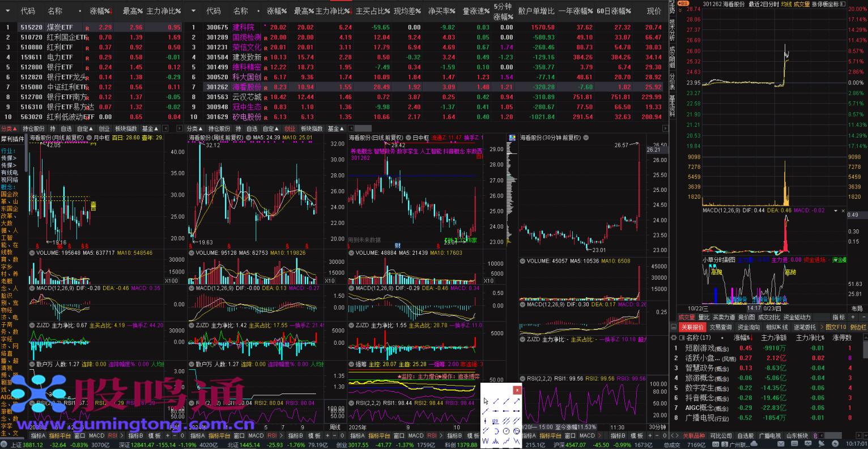Expand the 基金 dropdown in middle list tabs
This screenshot has width=868, height=449.
click(335, 129)
